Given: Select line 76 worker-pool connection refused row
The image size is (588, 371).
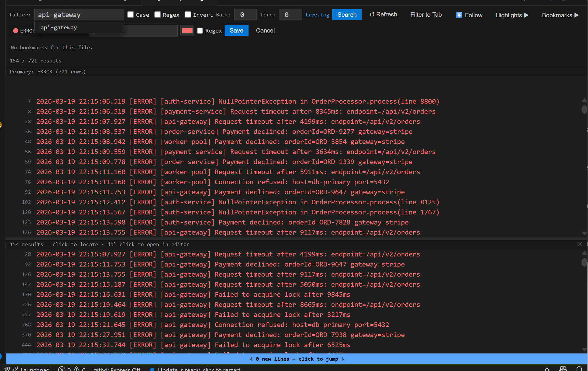Looking at the screenshot, I should [x=294, y=182].
